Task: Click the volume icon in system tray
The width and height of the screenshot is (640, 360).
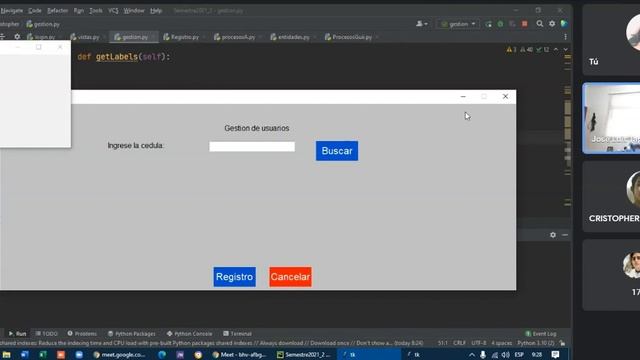Action: coord(505,355)
